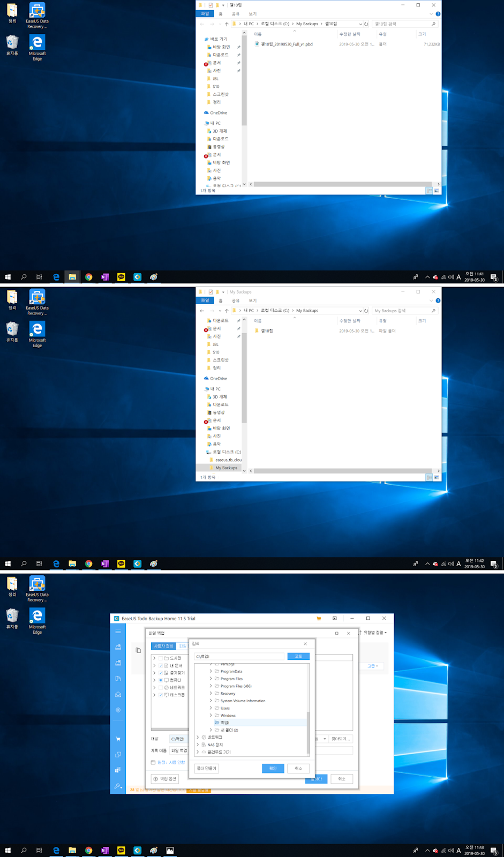Viewport: 504px width, 857px height.
Task: Click the back arrow in the My Backups Explorer window
Action: 202,311
